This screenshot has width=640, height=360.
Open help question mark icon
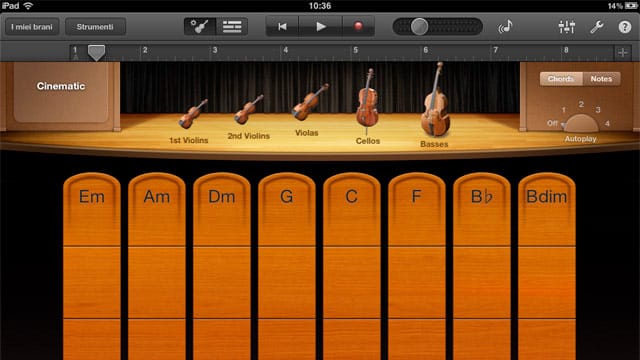624,27
